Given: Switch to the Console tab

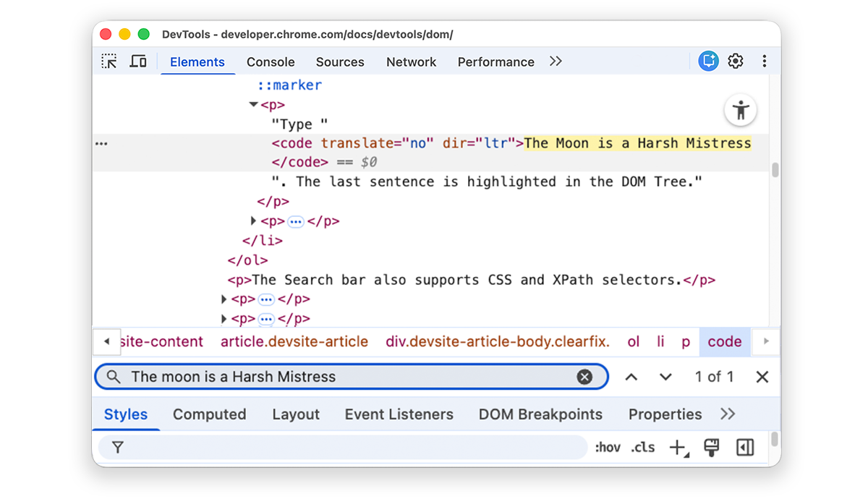Looking at the screenshot, I should point(271,61).
